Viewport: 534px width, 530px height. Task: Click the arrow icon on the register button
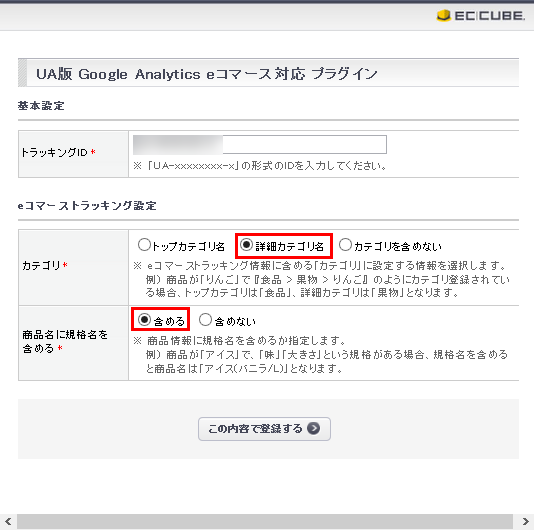pyautogui.click(x=313, y=428)
